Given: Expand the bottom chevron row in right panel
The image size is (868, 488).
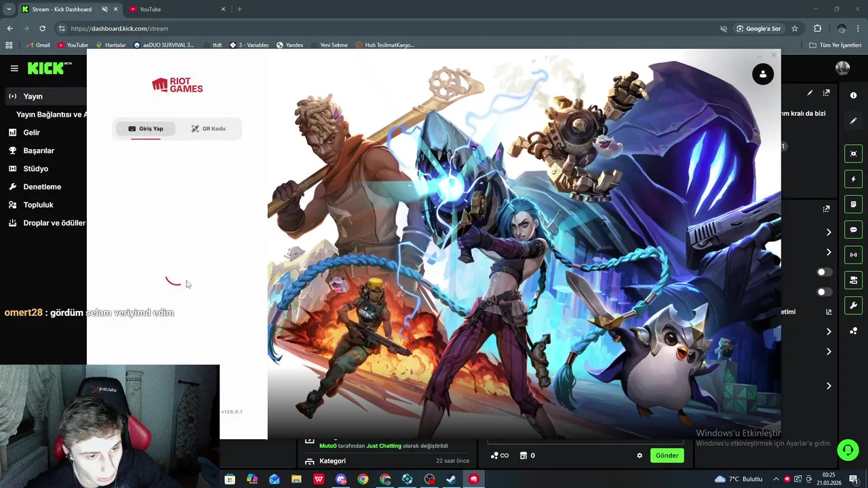Looking at the screenshot, I should click(829, 386).
